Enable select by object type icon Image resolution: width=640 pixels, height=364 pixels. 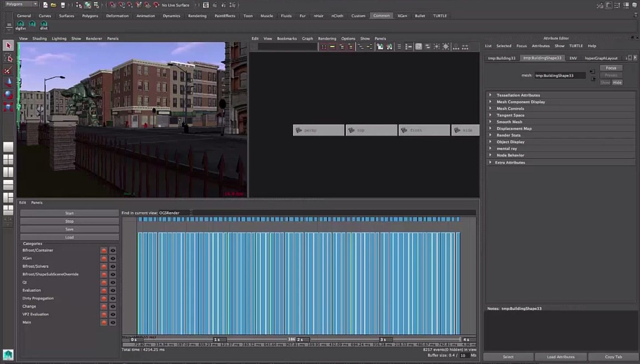pos(88,5)
